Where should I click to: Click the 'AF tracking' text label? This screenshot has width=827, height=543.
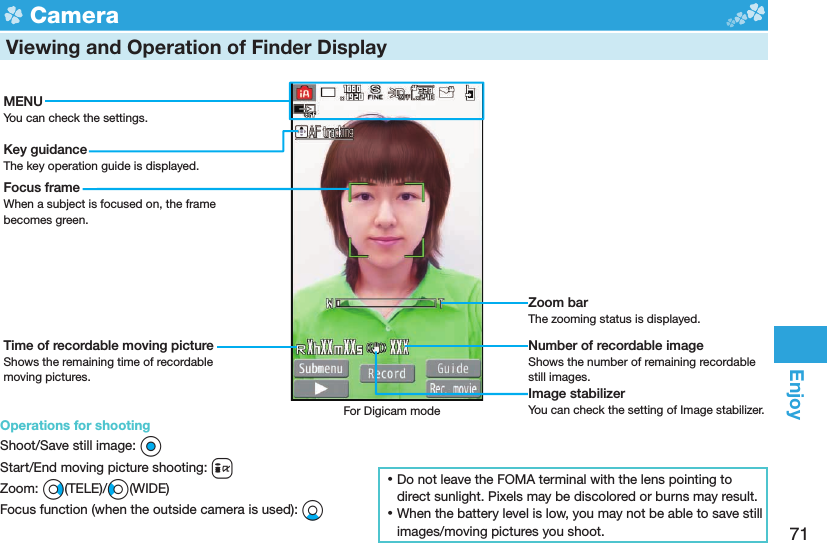(331, 131)
